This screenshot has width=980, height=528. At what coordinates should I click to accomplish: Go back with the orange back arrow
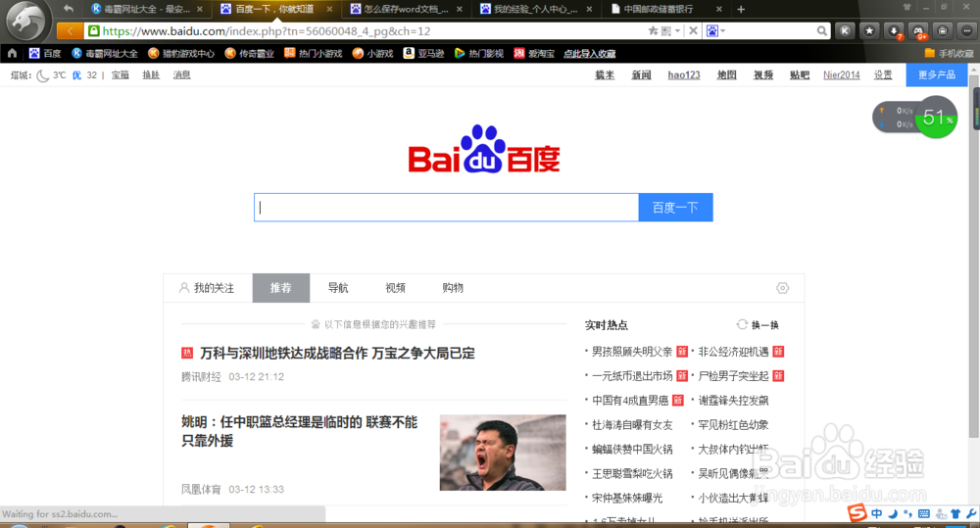(x=70, y=30)
